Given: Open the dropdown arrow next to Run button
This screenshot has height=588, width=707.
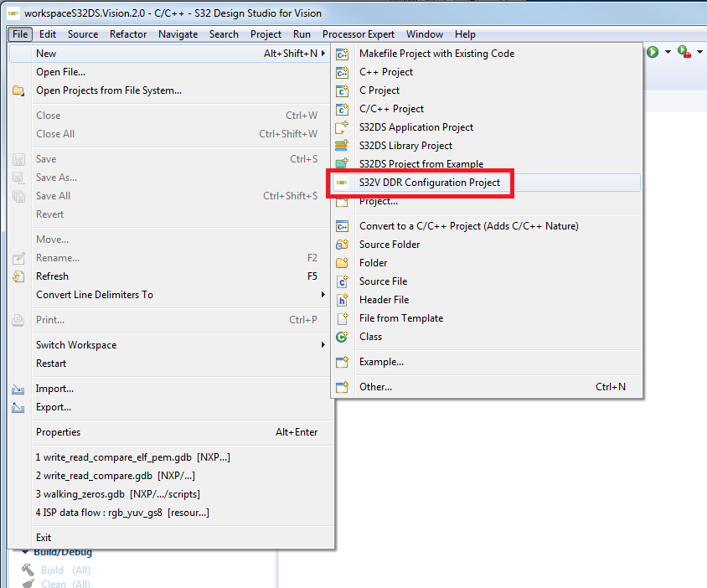Looking at the screenshot, I should click(668, 52).
